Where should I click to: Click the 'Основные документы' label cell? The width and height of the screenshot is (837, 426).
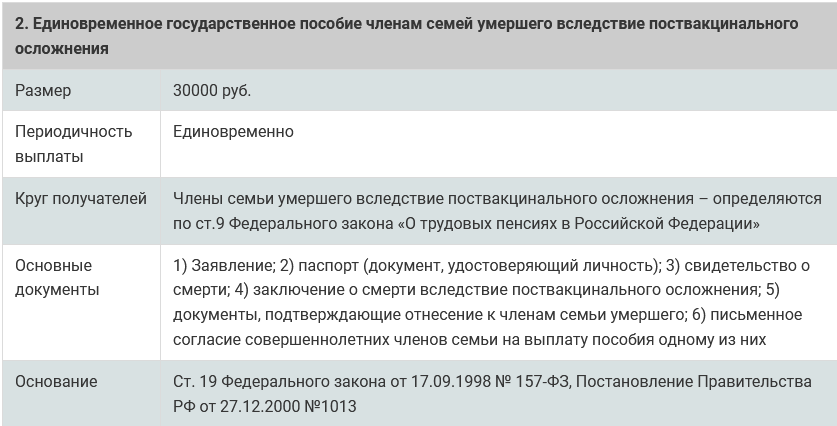pyautogui.click(x=57, y=278)
